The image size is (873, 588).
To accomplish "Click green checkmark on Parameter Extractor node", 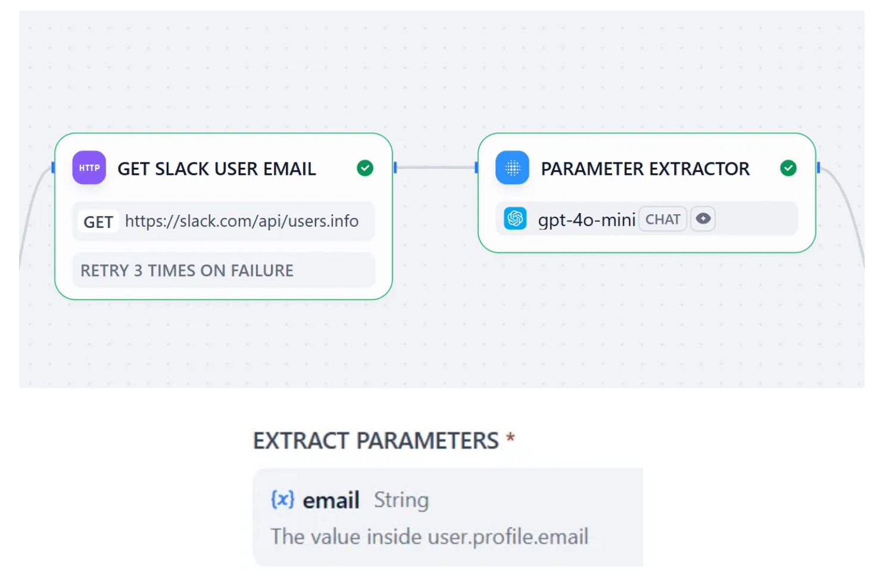I will [788, 168].
